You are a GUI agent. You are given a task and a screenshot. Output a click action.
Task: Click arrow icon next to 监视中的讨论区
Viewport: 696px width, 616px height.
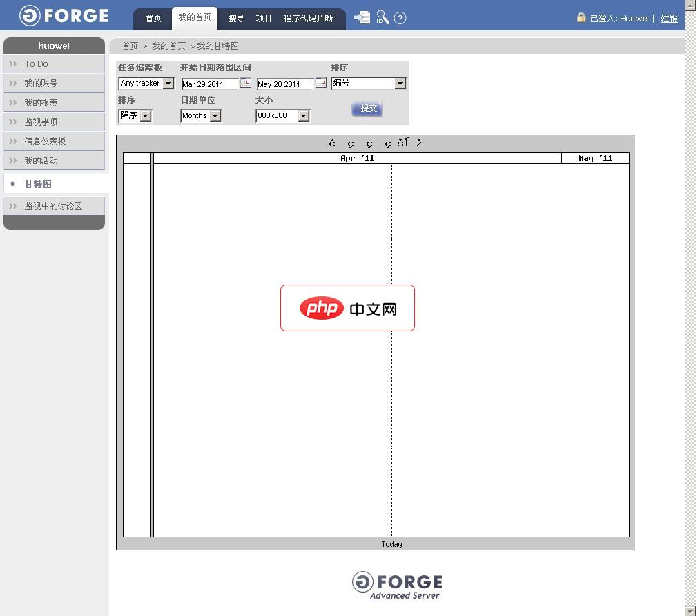point(13,206)
